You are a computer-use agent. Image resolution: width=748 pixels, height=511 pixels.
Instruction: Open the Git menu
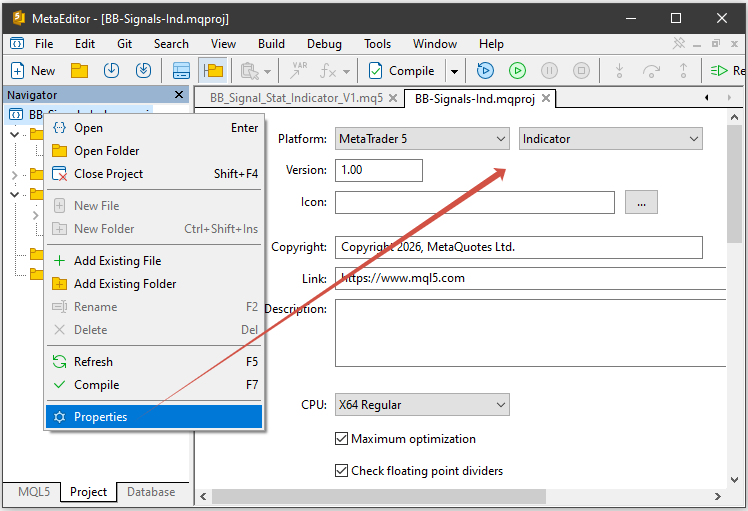pos(125,44)
